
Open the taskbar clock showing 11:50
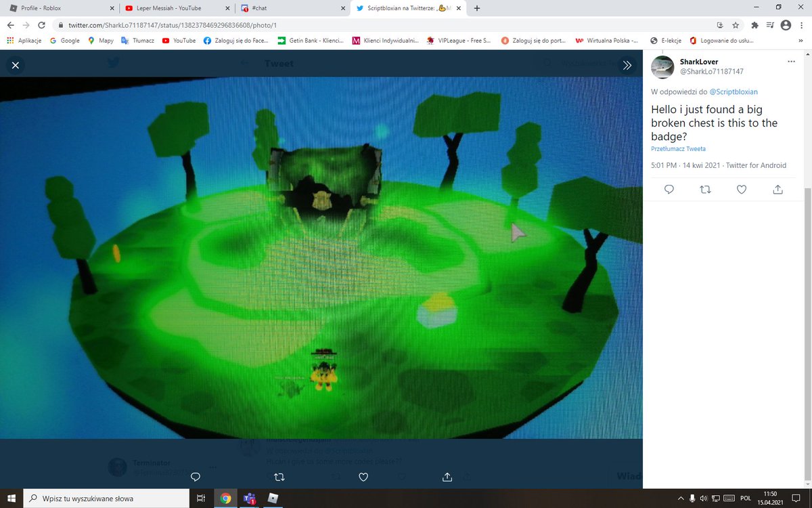pos(770,499)
